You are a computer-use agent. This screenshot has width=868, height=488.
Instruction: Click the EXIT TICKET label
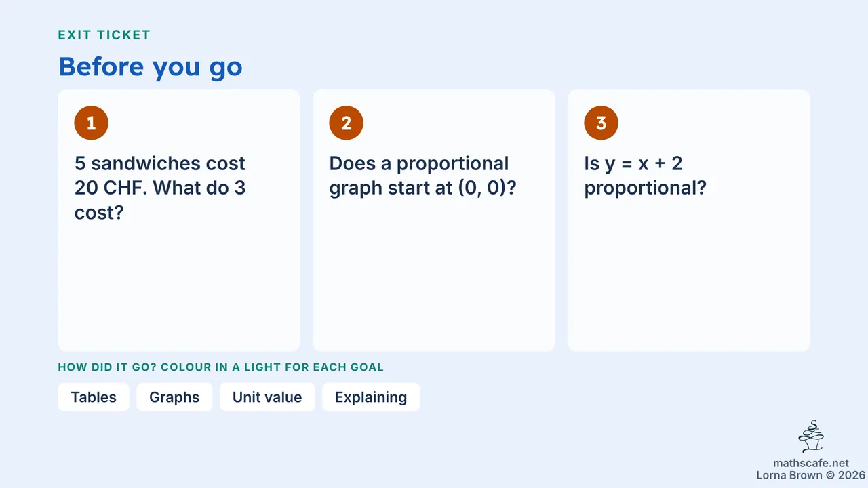pos(104,35)
